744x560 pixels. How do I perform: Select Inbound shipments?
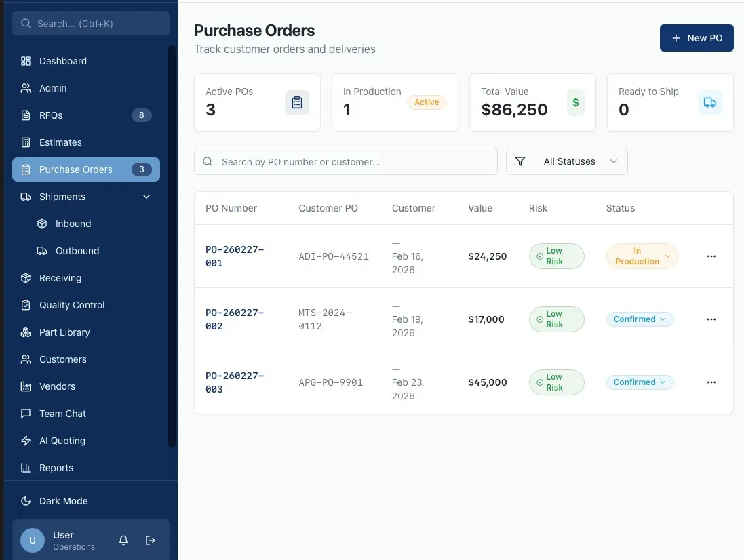(x=94, y=224)
